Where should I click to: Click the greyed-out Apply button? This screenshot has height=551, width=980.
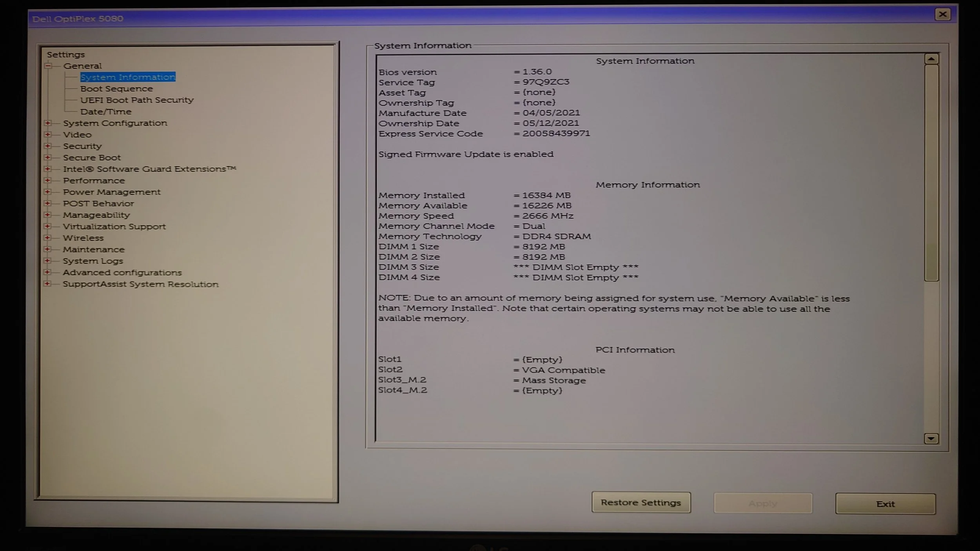[763, 503]
